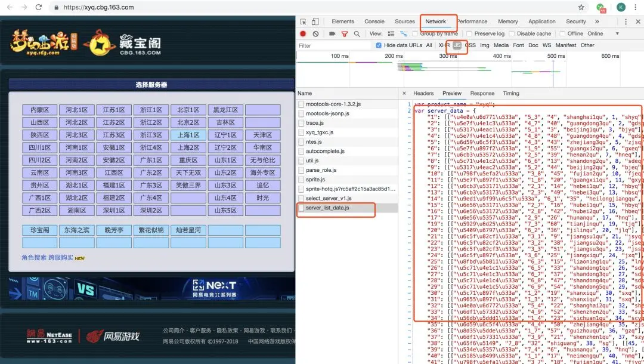Open DevTools customize menu
The height and width of the screenshot is (364, 644).
(x=626, y=21)
